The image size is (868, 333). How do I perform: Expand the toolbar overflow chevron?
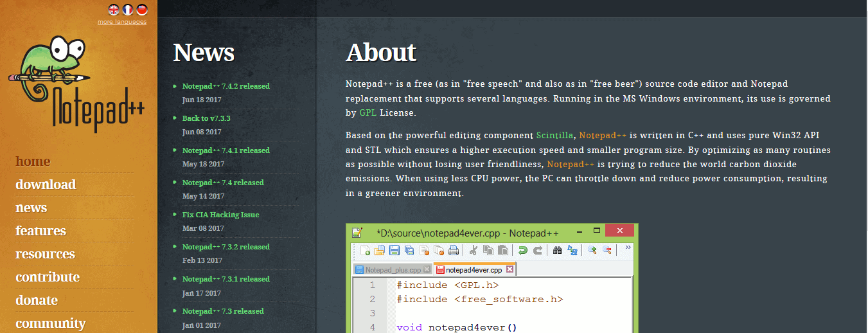coord(628,247)
